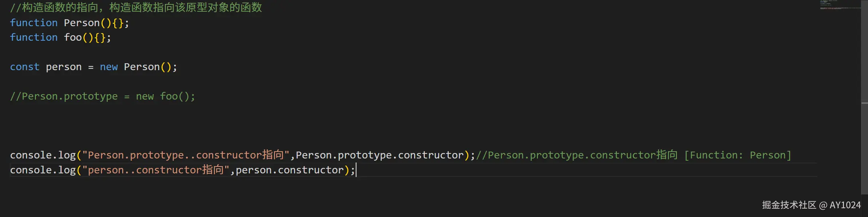The image size is (868, 217).
Task: Place cursor at end of last console.log line
Action: (356, 170)
